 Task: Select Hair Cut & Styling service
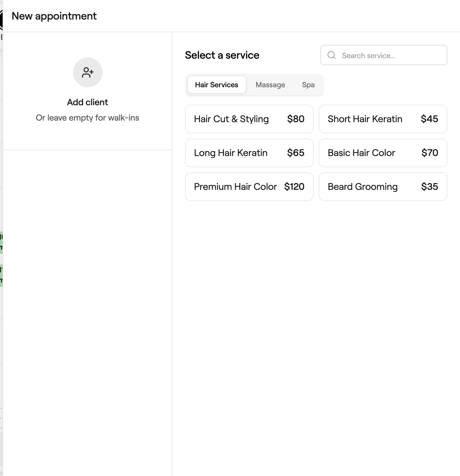click(249, 119)
